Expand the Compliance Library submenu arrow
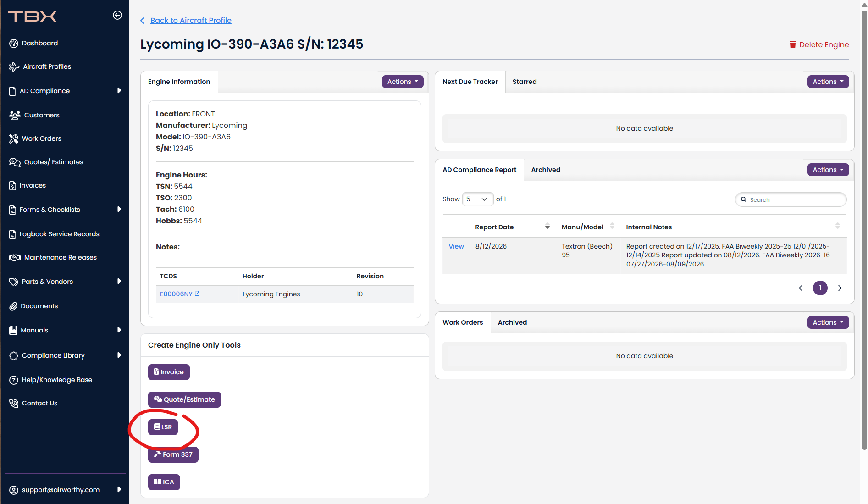868x504 pixels. 119,355
